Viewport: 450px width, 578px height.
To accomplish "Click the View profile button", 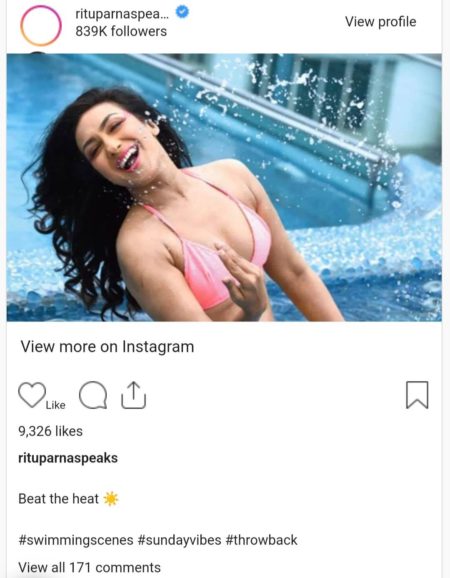I will [x=380, y=22].
